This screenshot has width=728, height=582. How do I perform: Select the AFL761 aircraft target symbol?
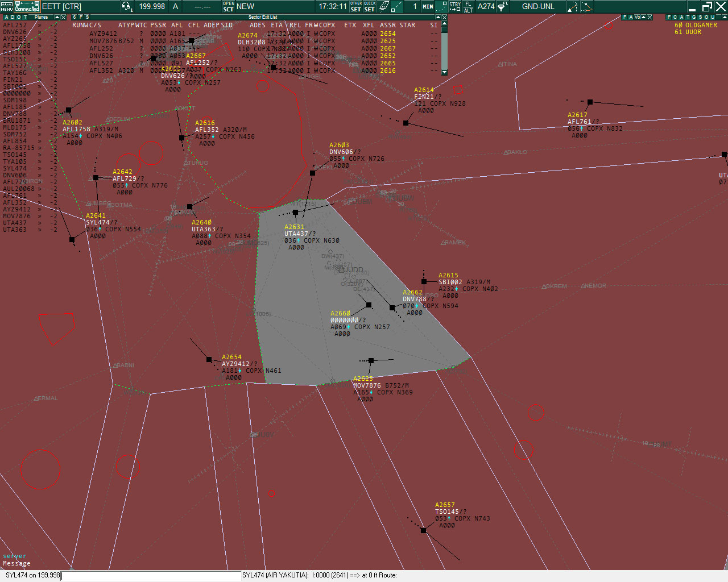coord(590,102)
